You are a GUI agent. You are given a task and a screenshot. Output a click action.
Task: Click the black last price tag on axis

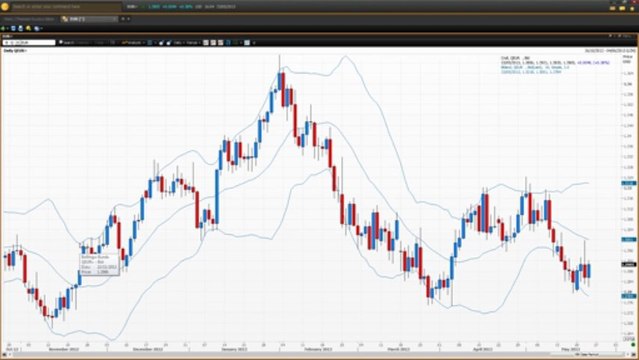[628, 265]
